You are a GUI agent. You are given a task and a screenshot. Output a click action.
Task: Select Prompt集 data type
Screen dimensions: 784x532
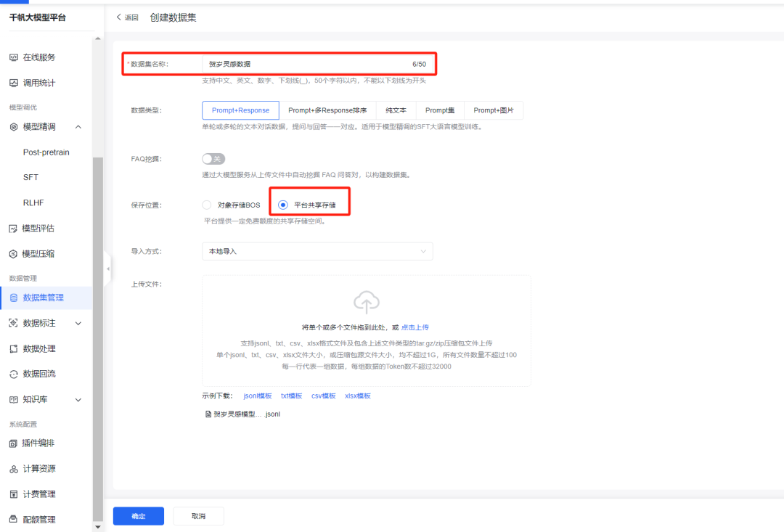(440, 110)
